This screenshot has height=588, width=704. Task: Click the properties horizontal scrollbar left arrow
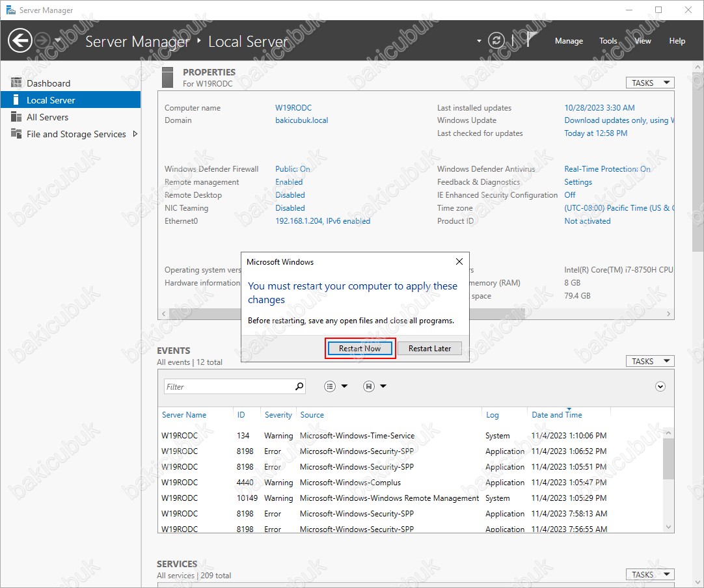pyautogui.click(x=163, y=314)
